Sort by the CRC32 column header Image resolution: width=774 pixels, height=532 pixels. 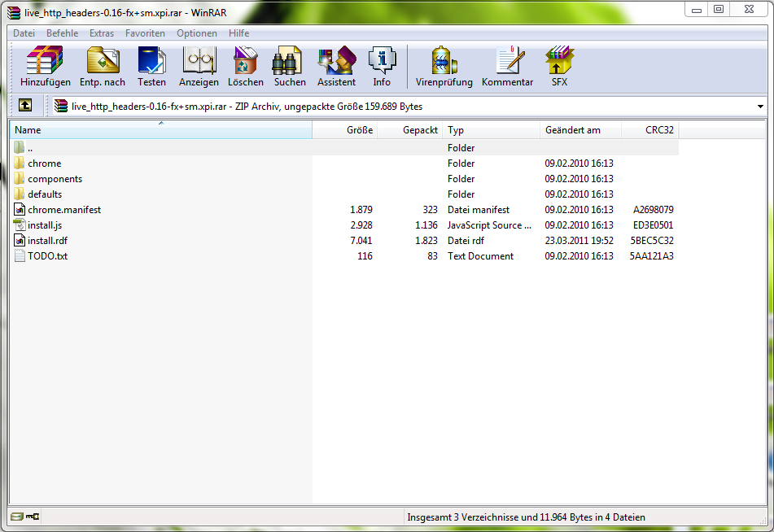650,130
